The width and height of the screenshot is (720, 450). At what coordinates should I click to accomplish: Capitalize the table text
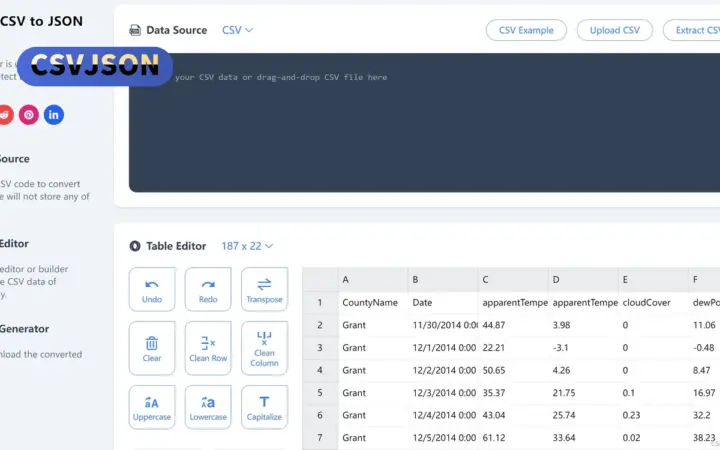(x=264, y=407)
